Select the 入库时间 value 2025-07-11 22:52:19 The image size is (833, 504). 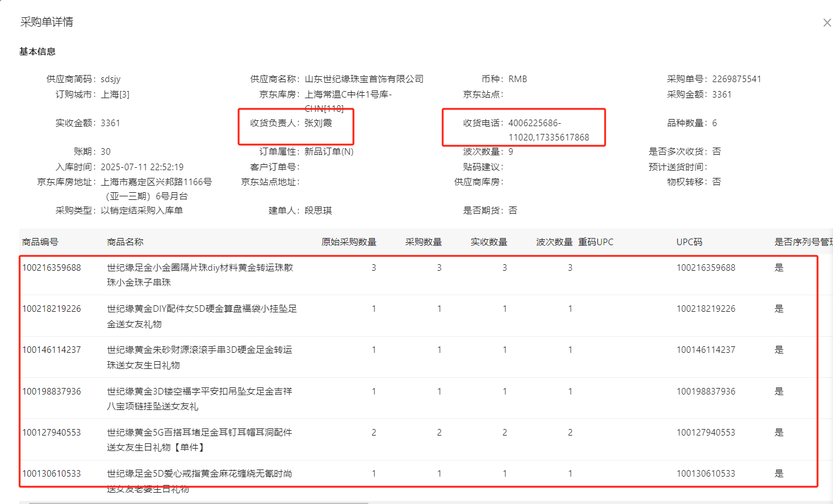(142, 167)
